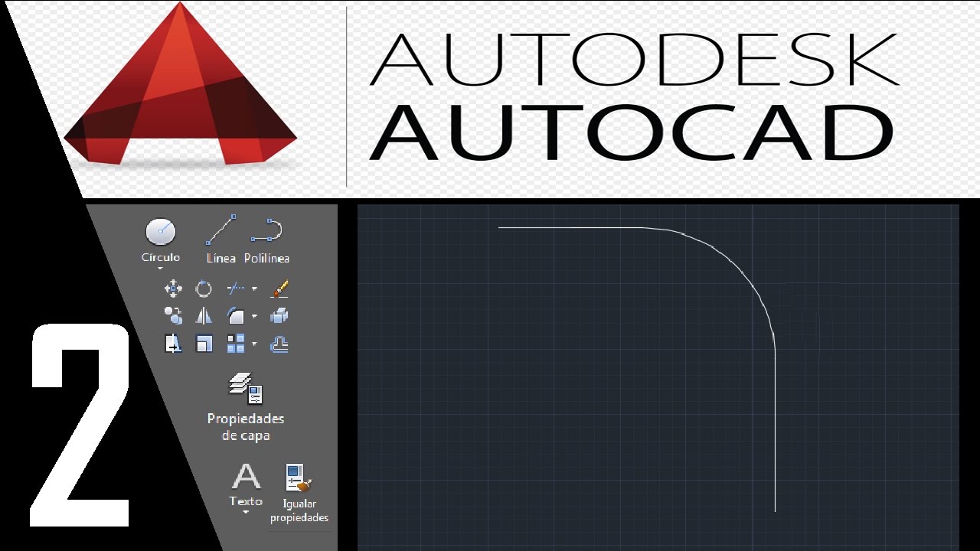Click the Explode tool box icon
980x551 pixels.
click(280, 315)
